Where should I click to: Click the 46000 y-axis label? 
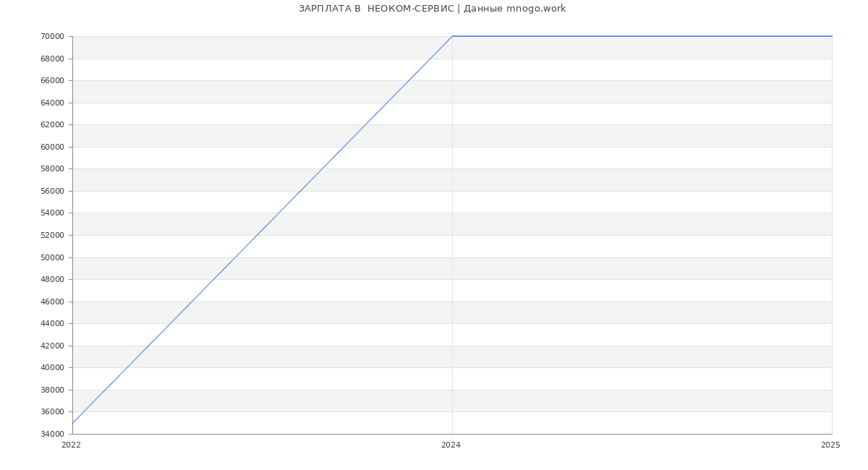[53, 302]
